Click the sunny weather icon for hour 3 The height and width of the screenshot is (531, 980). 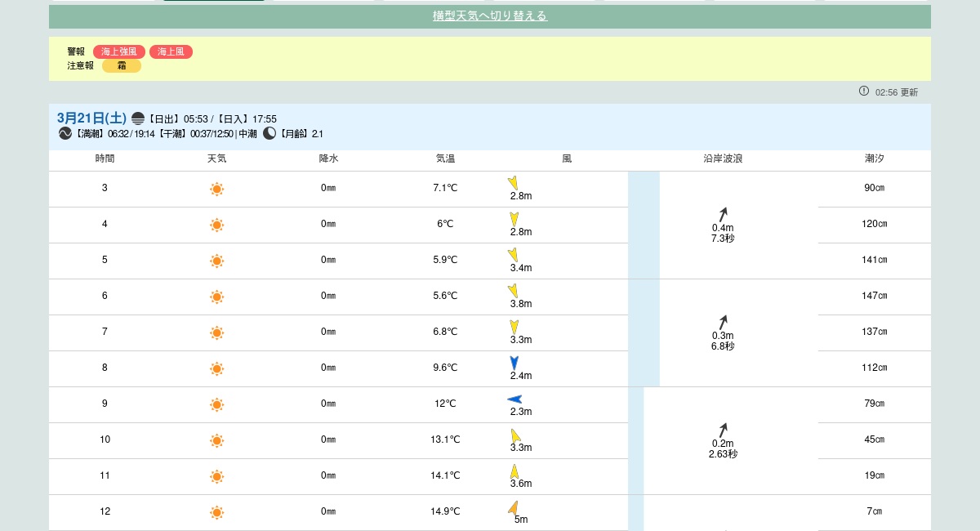pyautogui.click(x=216, y=189)
